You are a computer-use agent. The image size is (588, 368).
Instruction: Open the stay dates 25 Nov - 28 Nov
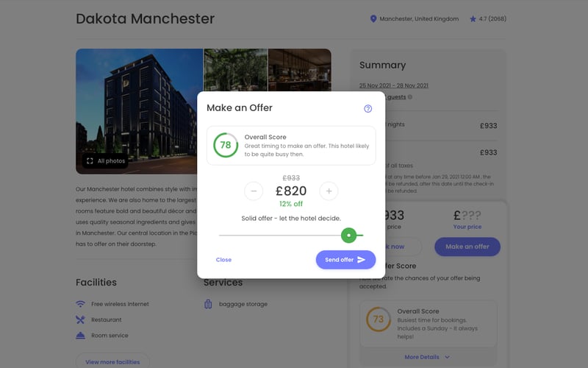394,85
